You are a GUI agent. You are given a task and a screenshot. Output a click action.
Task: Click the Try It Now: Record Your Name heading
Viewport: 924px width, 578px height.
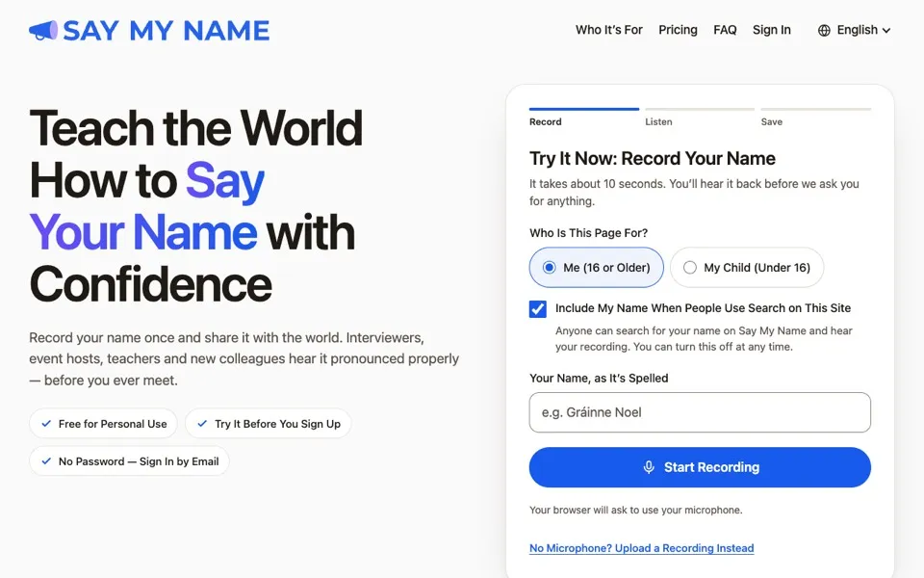(x=653, y=158)
